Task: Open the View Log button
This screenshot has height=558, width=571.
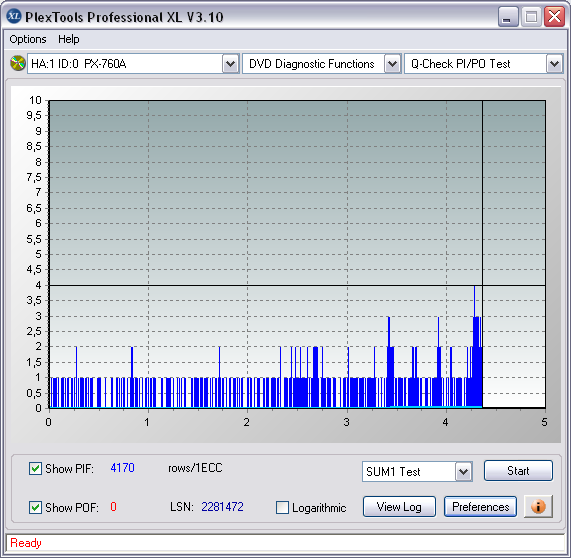Action: point(399,507)
